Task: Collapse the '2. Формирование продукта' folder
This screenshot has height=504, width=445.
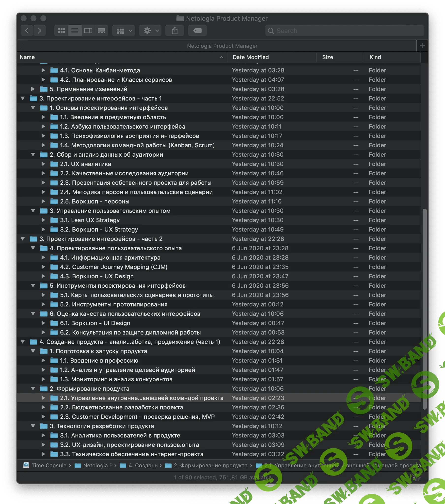Action: tap(33, 389)
